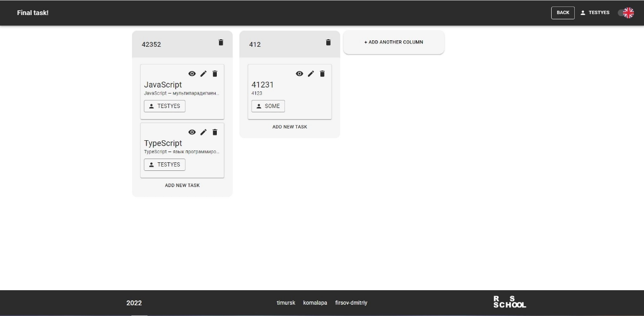
Task: Delete the TypeScript task
Action: click(215, 132)
